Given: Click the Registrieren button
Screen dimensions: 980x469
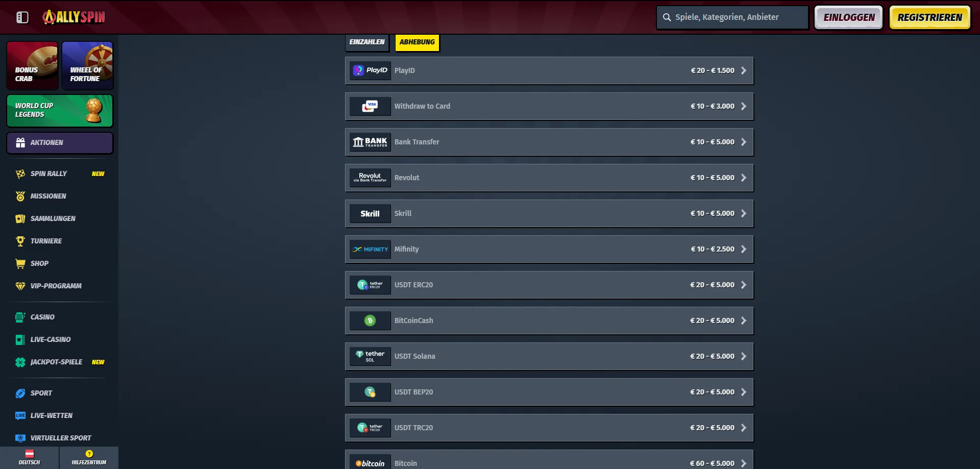Looking at the screenshot, I should (930, 17).
